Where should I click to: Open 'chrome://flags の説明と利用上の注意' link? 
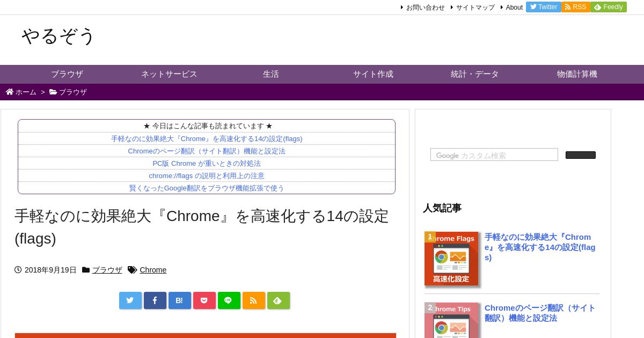[207, 175]
